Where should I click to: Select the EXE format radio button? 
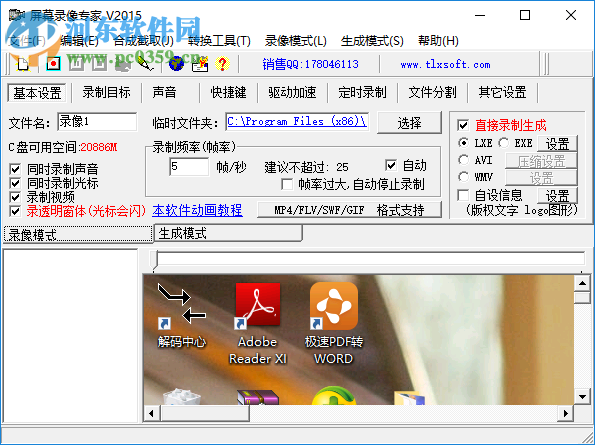point(504,143)
